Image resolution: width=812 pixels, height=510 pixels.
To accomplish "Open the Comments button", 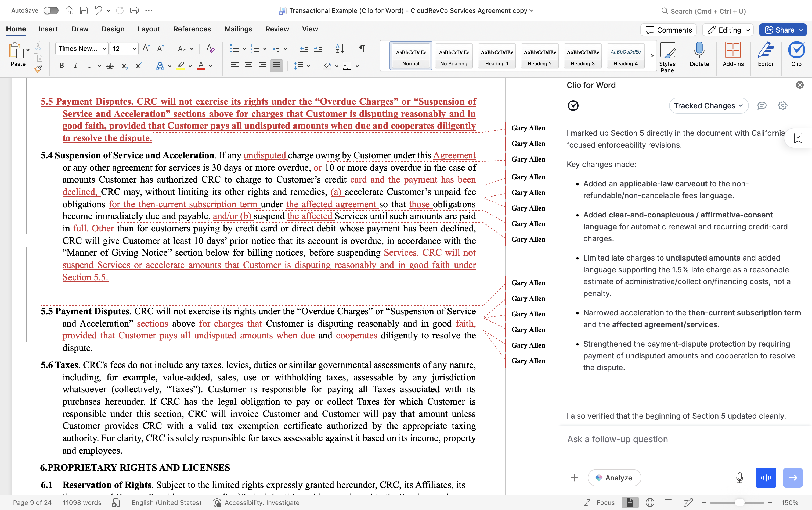I will (669, 30).
